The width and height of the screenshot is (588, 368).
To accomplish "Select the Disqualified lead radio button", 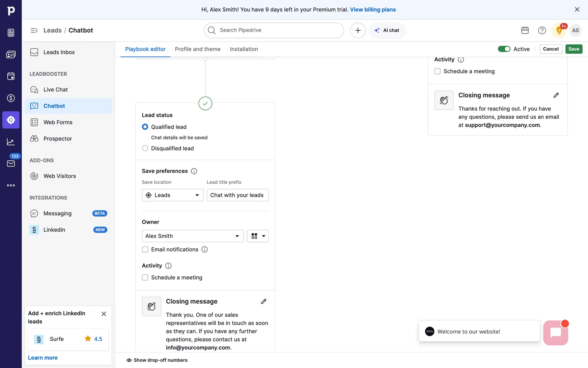I will click(x=145, y=148).
